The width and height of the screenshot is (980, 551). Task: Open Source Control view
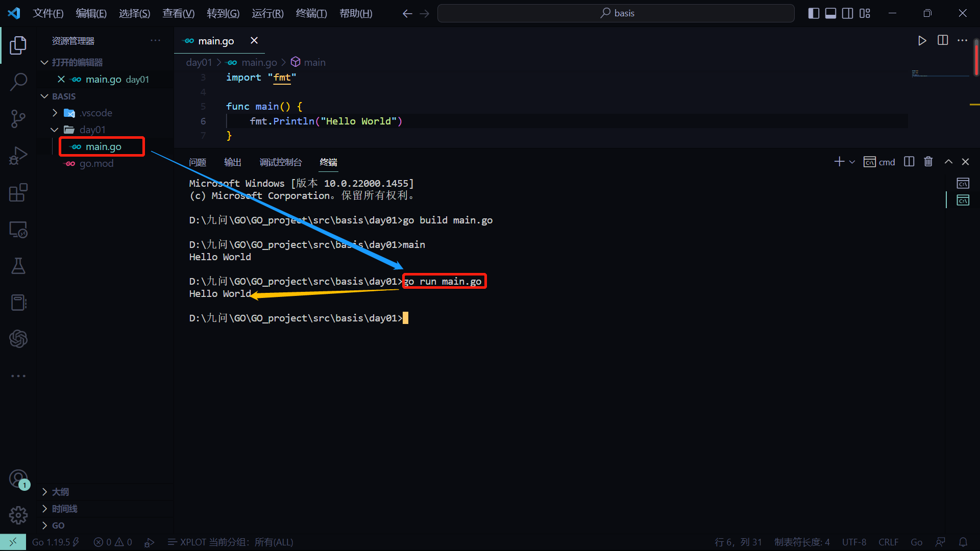point(18,119)
